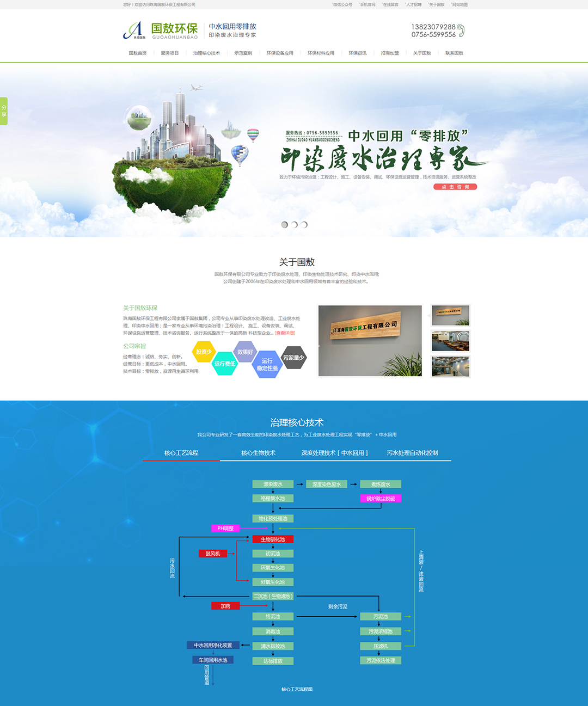Click the 二沉池(生物滤池) flowchart box
The width and height of the screenshot is (588, 706).
273,597
